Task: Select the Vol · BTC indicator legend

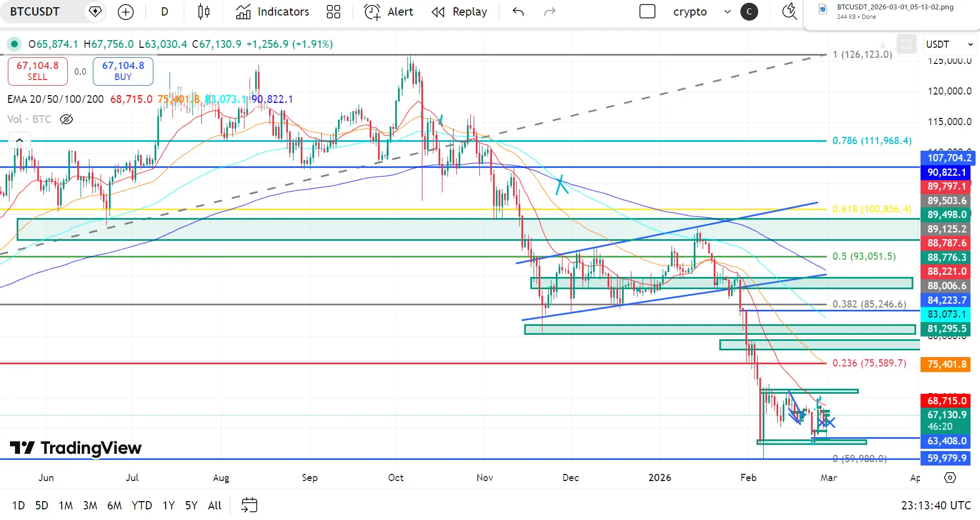Action: pyautogui.click(x=29, y=119)
